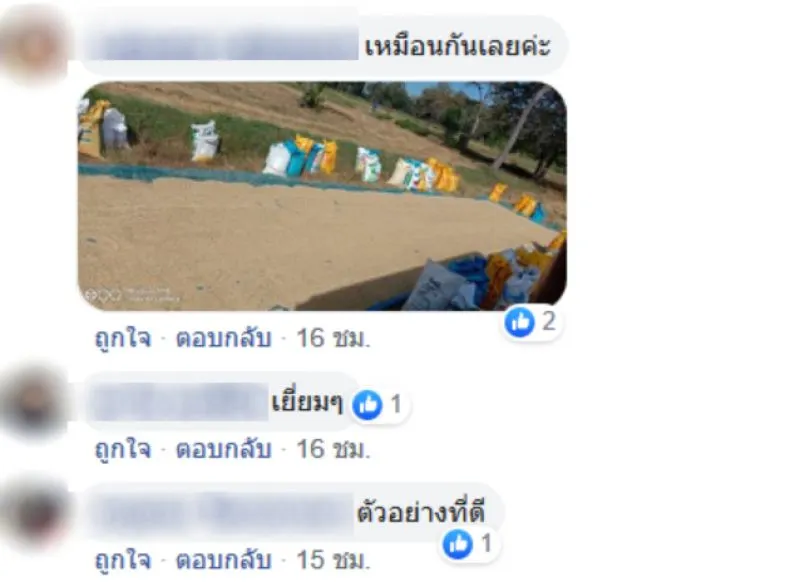Click ถูกใจ under the rice drying photo
Viewport: 800px width, 587px height.
coord(123,338)
